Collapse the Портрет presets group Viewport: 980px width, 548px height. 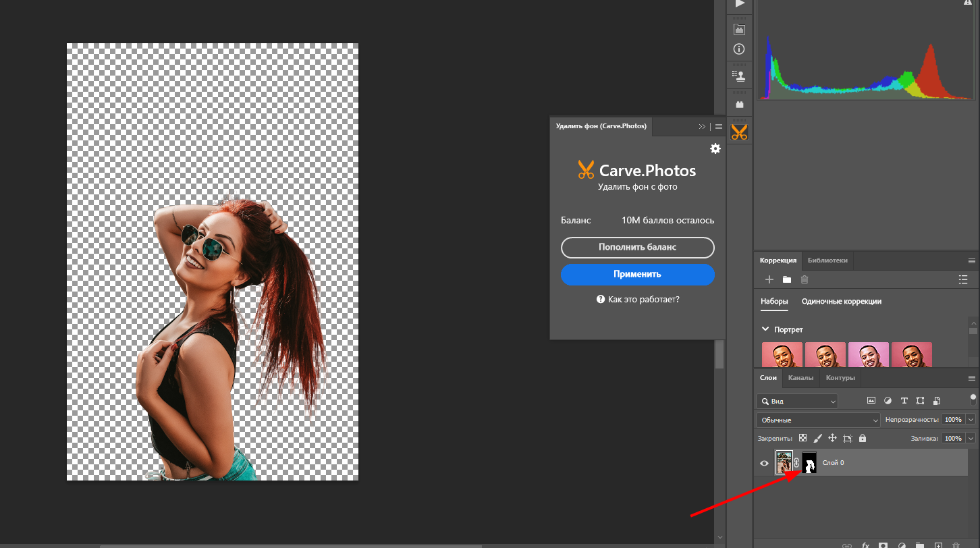tap(765, 329)
